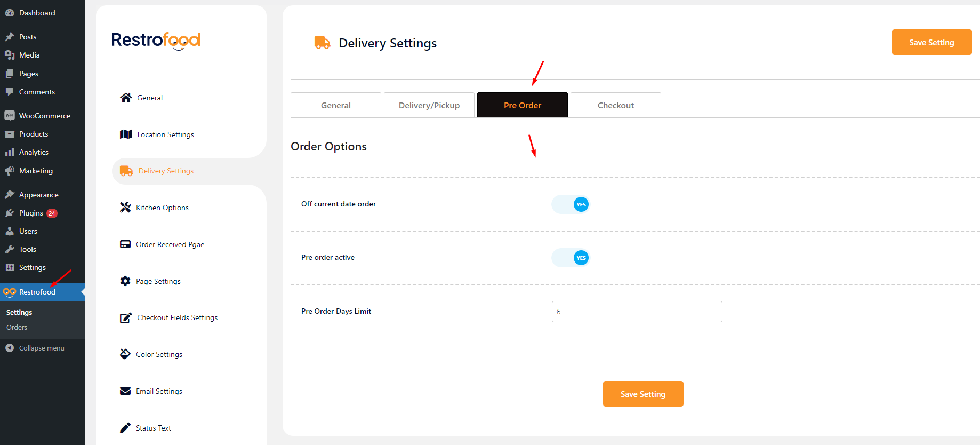
Task: Click the Status Text pencil icon
Action: coord(125,428)
